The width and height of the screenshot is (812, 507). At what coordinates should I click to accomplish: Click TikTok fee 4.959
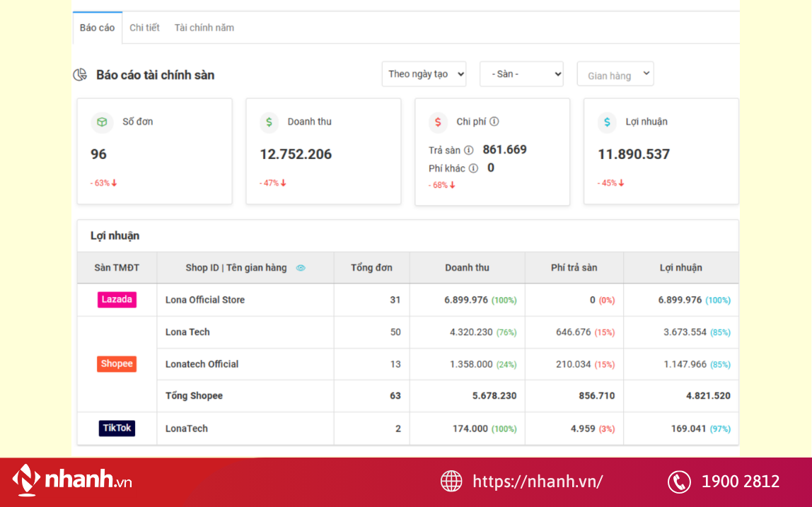pyautogui.click(x=583, y=429)
